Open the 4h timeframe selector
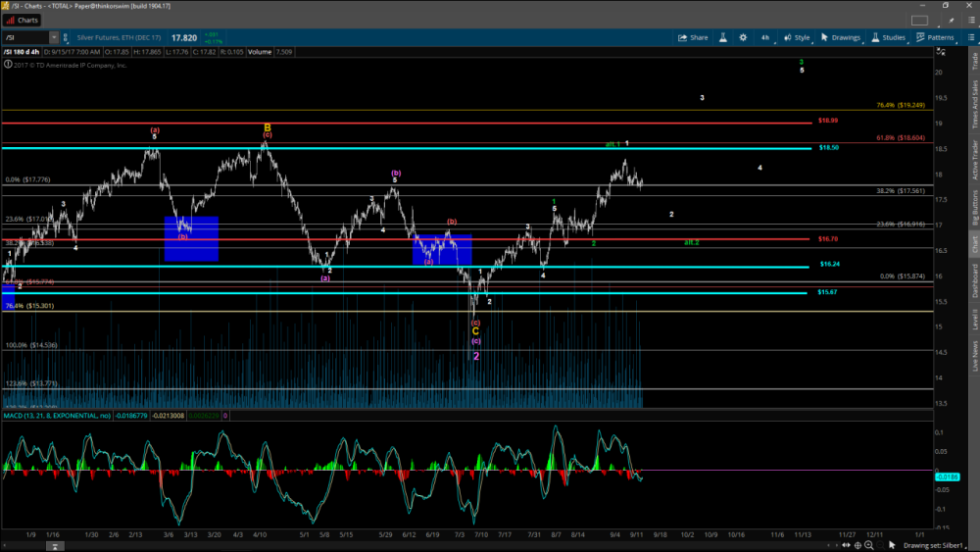 coord(764,37)
